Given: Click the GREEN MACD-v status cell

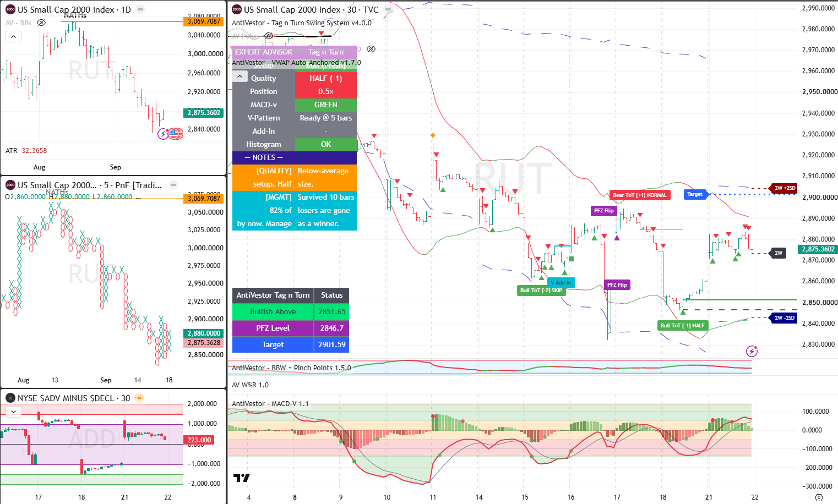Looking at the screenshot, I should click(326, 105).
